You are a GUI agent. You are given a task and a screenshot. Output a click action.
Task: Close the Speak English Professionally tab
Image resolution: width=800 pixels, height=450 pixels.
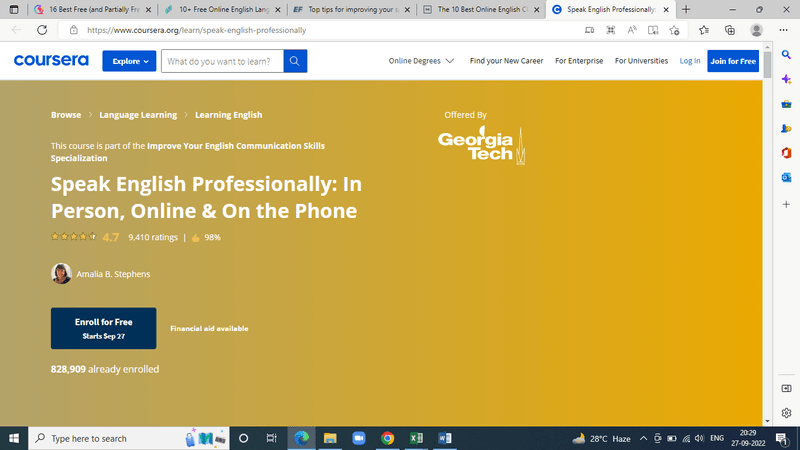pyautogui.click(x=666, y=9)
